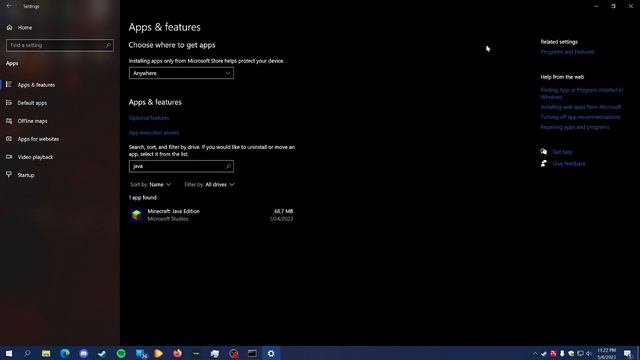Open the taskbar clock showing 5/6/2023
640x360 pixels.
[x=607, y=353]
